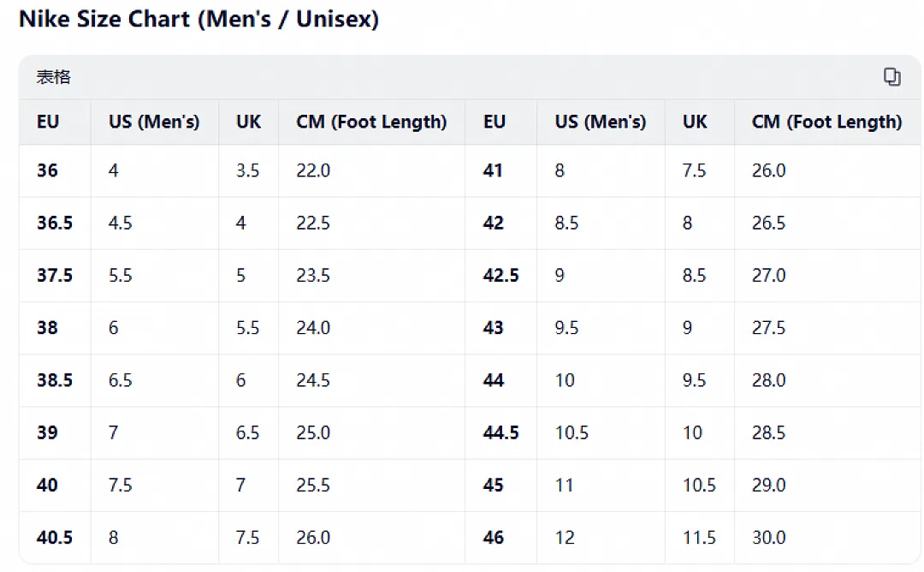Click the UK size 11.5 cell
Viewport: 924px width, 572px height.
click(x=699, y=538)
